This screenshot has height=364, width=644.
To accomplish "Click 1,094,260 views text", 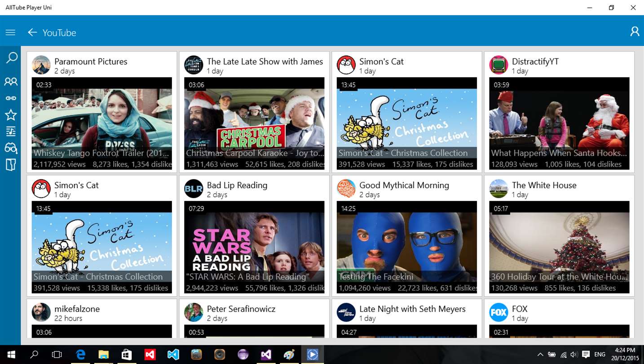I will 365,288.
